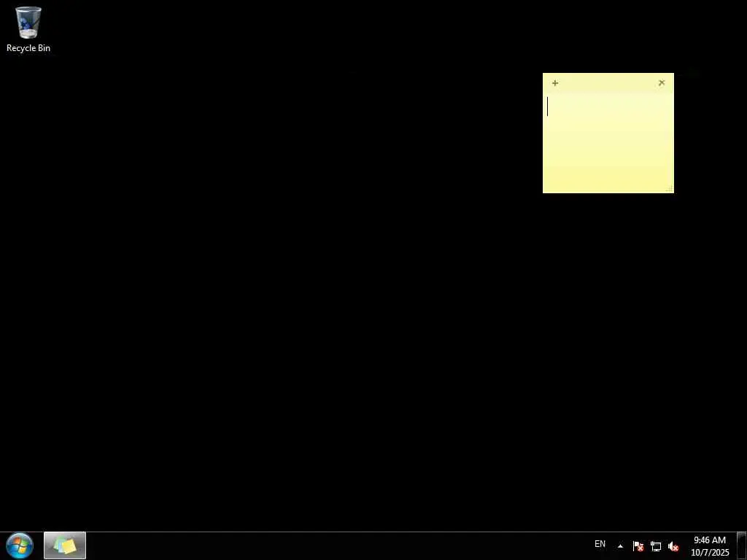
Task: Click the Show desktop button strip
Action: point(742,545)
